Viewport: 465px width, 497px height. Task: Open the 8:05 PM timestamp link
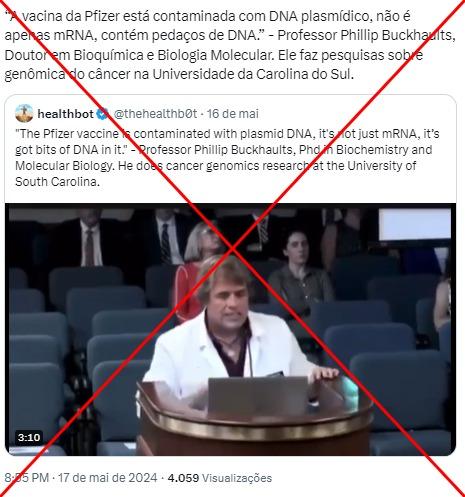(27, 478)
